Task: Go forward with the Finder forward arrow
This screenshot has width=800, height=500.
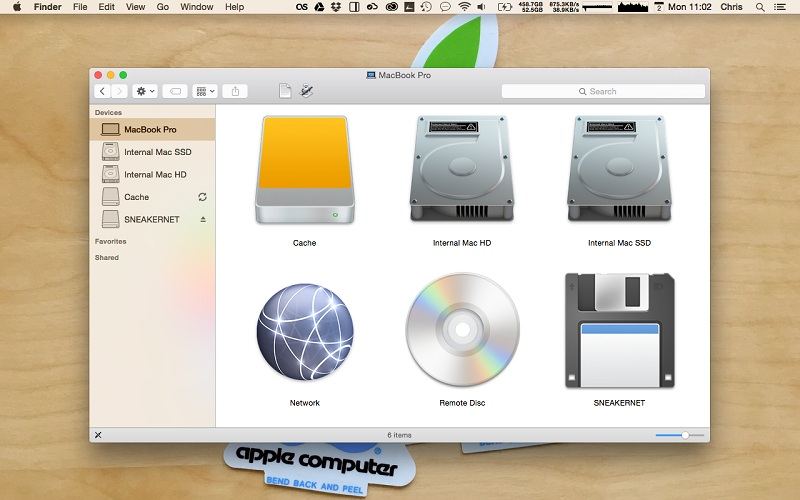Action: coord(119,91)
